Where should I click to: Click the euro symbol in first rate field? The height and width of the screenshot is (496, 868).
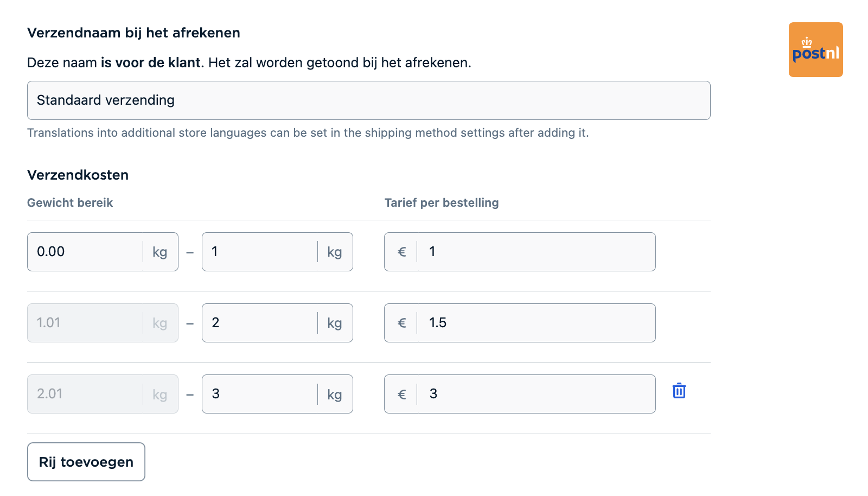[x=401, y=252]
